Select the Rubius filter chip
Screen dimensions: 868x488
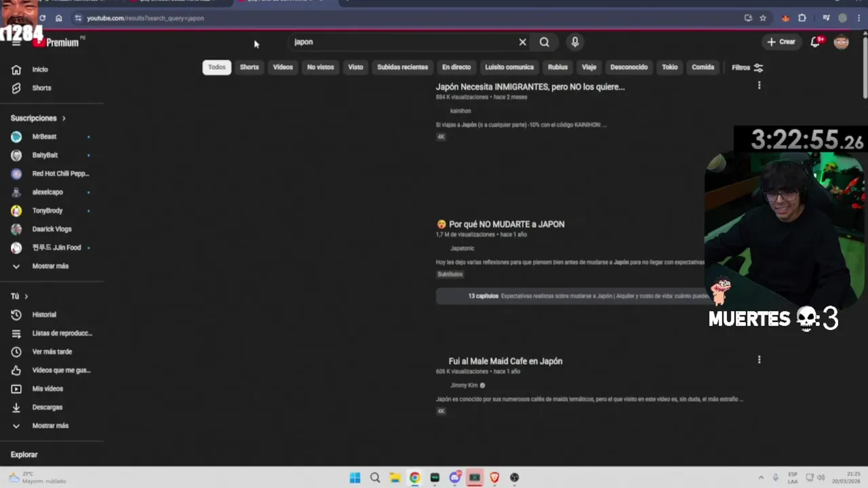[557, 67]
